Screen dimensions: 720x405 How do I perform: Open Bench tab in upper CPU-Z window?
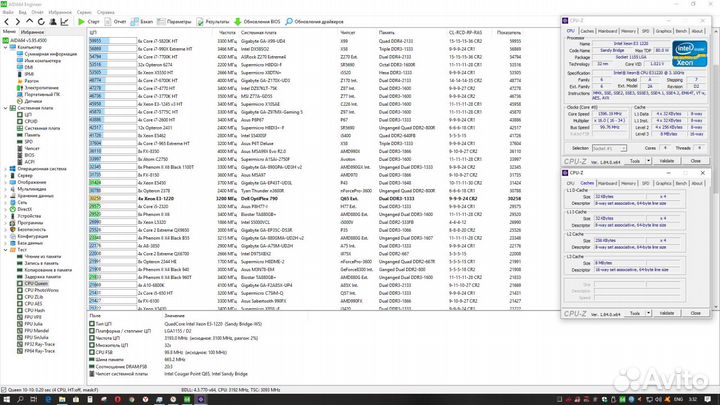pos(681,31)
